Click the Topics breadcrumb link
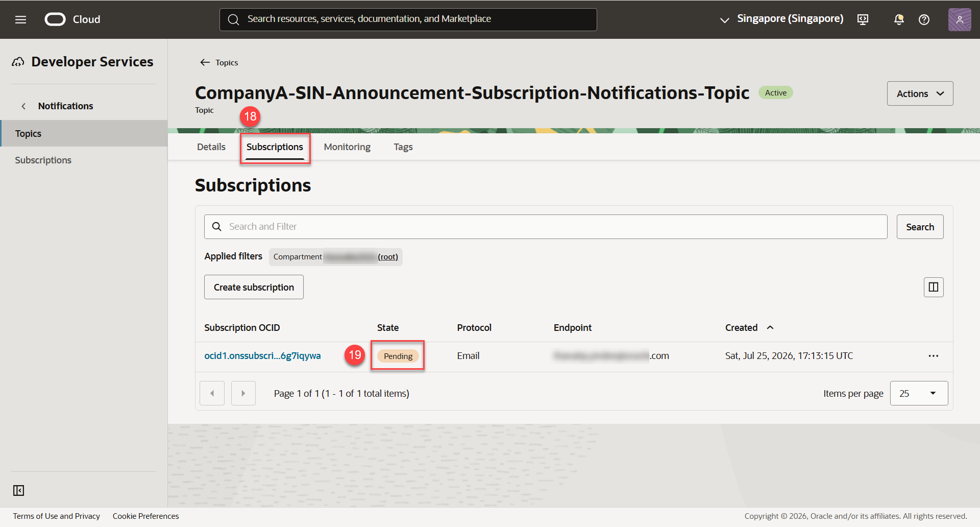The width and height of the screenshot is (980, 527). click(x=227, y=62)
